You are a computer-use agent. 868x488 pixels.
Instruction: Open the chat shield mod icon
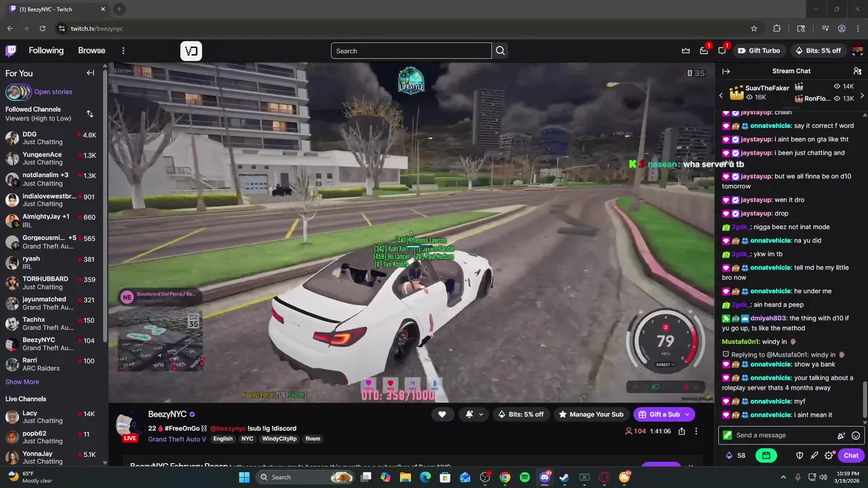click(x=800, y=455)
